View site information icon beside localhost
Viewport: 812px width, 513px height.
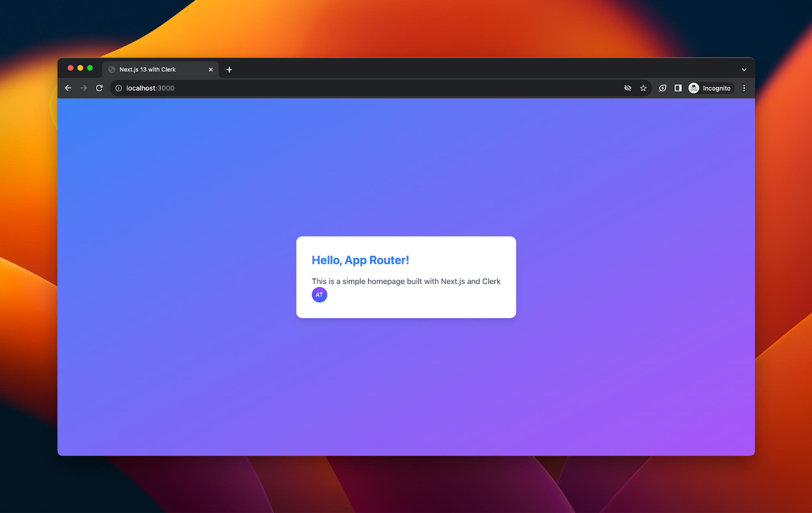pyautogui.click(x=119, y=88)
